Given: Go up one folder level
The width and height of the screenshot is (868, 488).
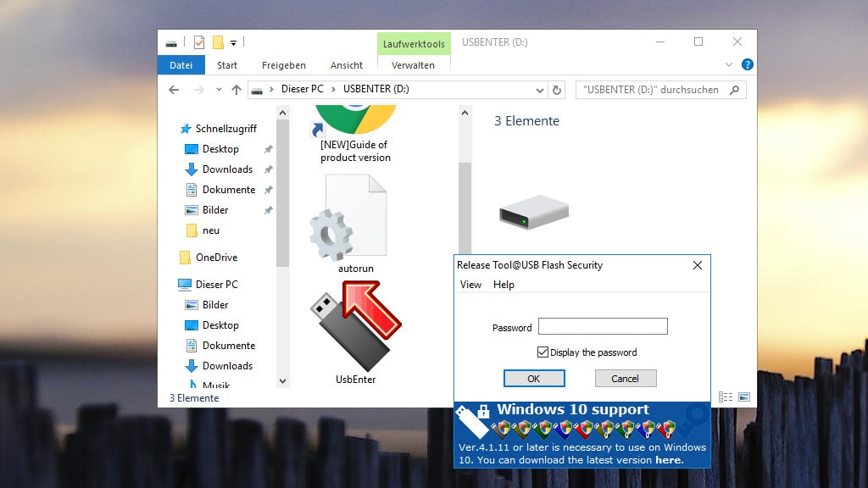Looking at the screenshot, I should point(236,90).
